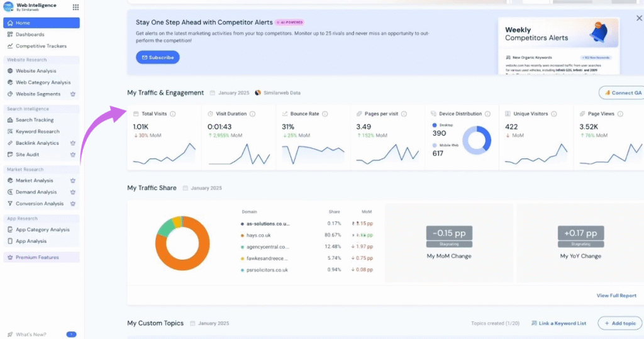Image resolution: width=644 pixels, height=339 pixels.
Task: Select hays.co.uk domain row in traffic share
Action: (x=258, y=235)
